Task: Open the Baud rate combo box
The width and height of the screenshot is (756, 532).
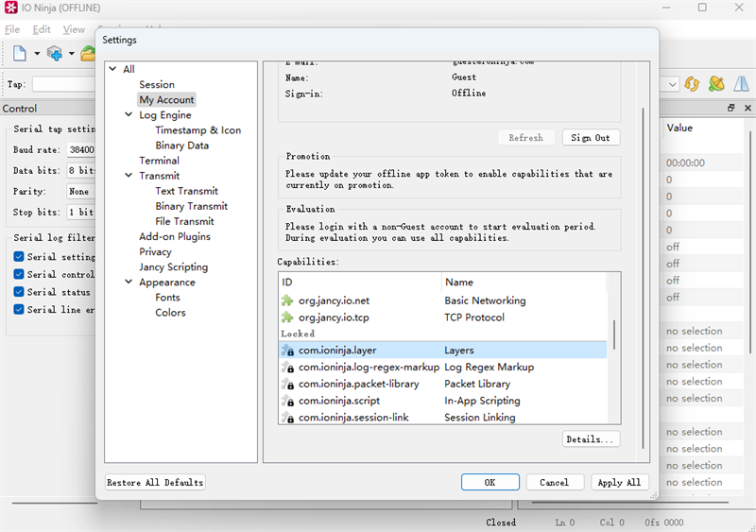Action: click(x=80, y=149)
